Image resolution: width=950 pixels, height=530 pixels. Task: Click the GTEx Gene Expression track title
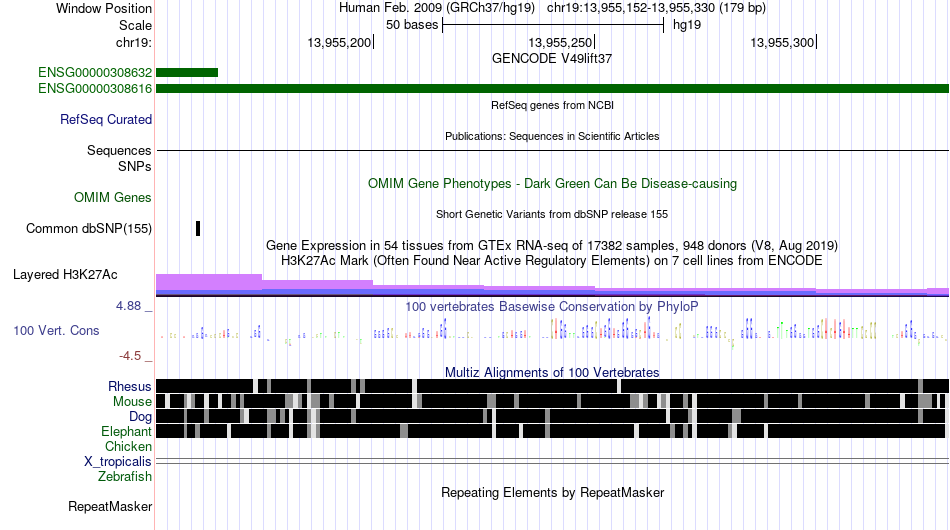(552, 245)
